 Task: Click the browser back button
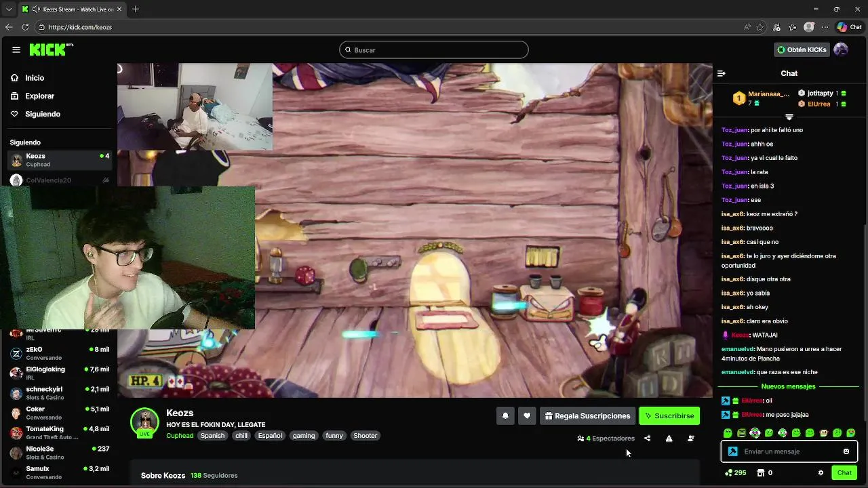[x=9, y=27]
